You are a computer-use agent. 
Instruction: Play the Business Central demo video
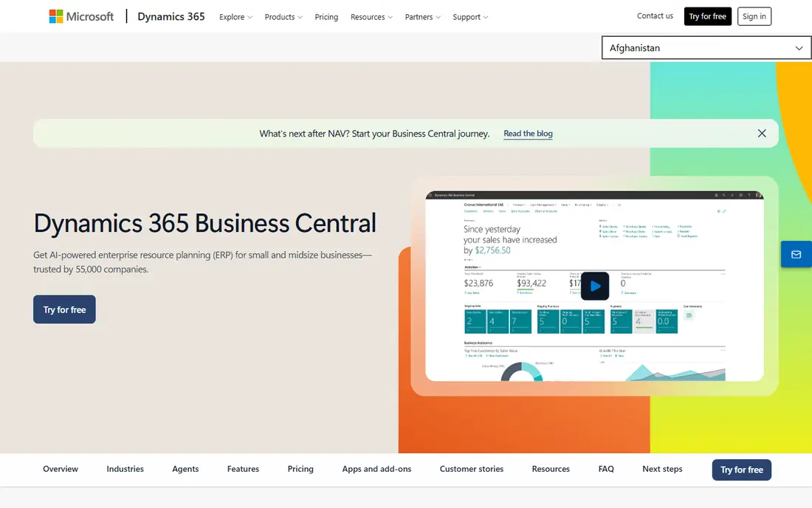point(594,286)
